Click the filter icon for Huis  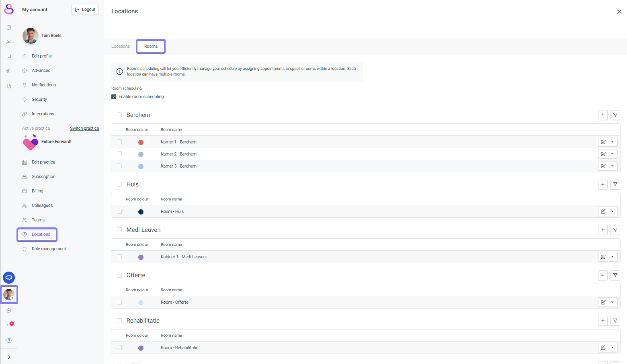click(615, 184)
